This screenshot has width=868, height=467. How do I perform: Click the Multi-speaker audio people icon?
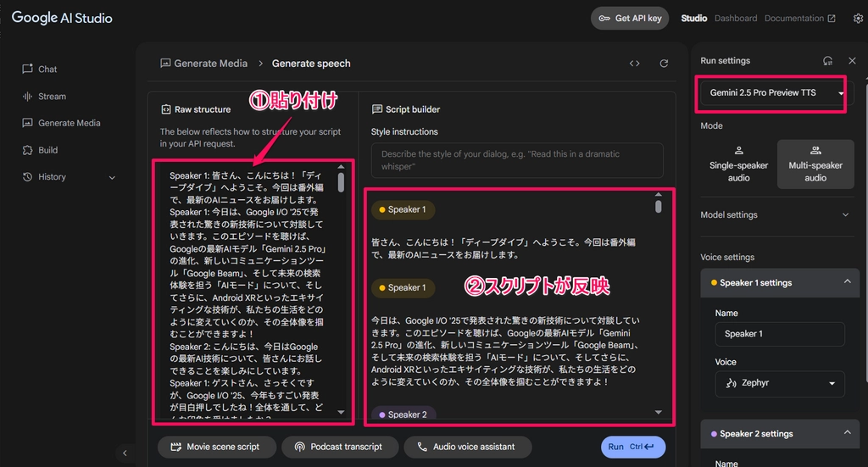(x=815, y=151)
